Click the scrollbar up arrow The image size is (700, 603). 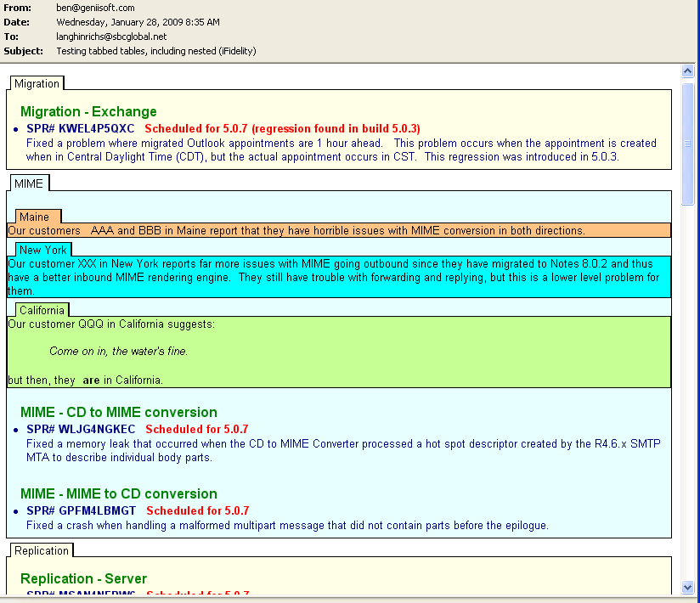(x=688, y=72)
